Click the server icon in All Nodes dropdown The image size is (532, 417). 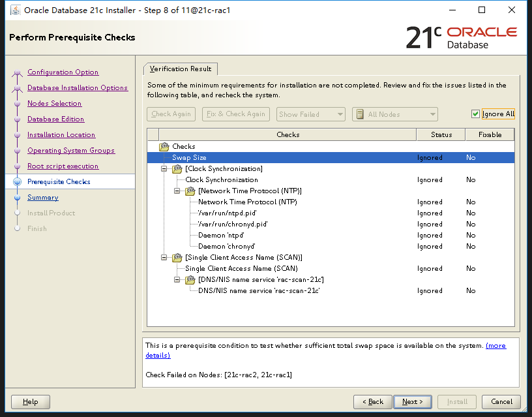360,114
